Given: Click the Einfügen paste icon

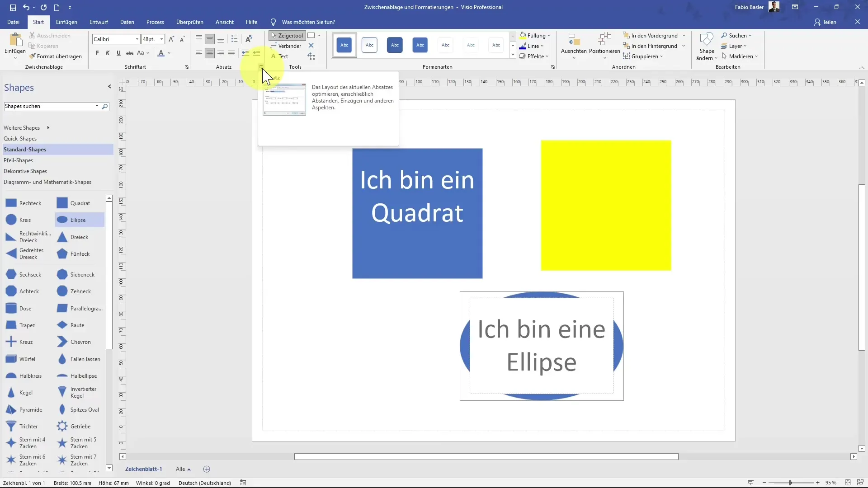Looking at the screenshot, I should pyautogui.click(x=15, y=40).
